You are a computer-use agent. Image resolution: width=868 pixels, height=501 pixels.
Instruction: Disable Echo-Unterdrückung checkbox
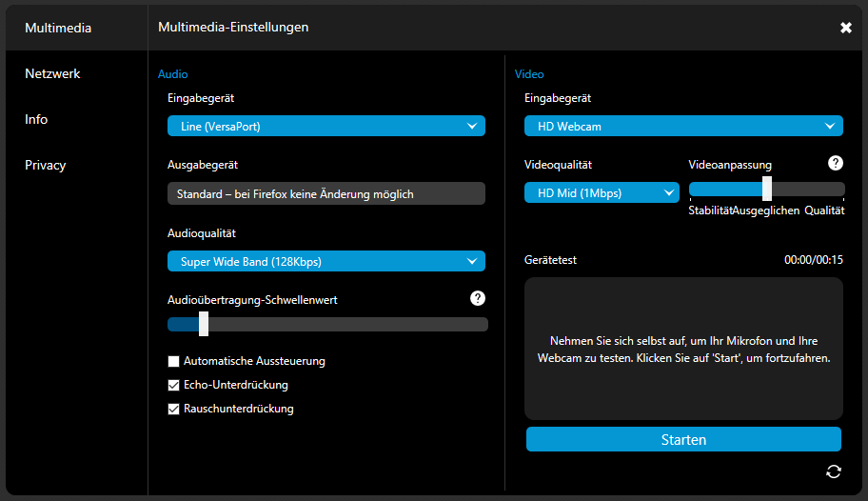pos(173,386)
